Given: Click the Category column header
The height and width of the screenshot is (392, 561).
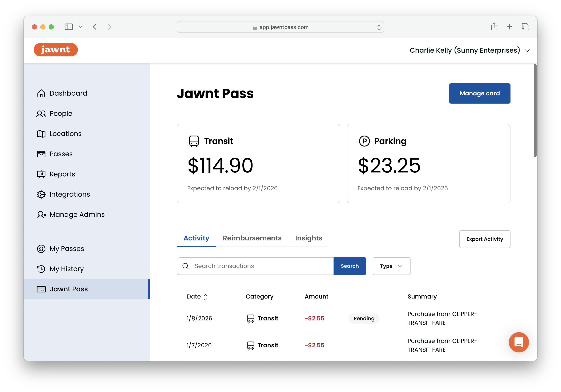Looking at the screenshot, I should [259, 297].
